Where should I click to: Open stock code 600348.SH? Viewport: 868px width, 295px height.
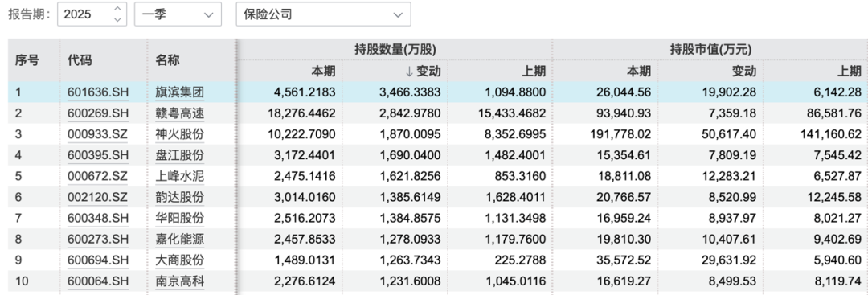click(98, 218)
